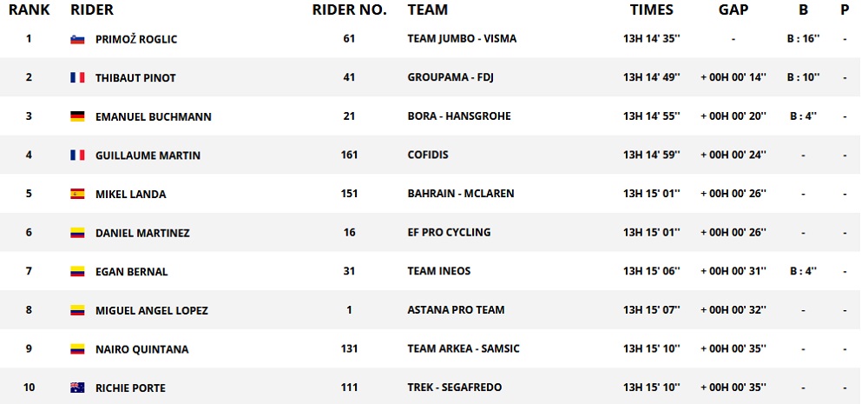
Task: Click the TEAM column header
Action: pyautogui.click(x=427, y=10)
